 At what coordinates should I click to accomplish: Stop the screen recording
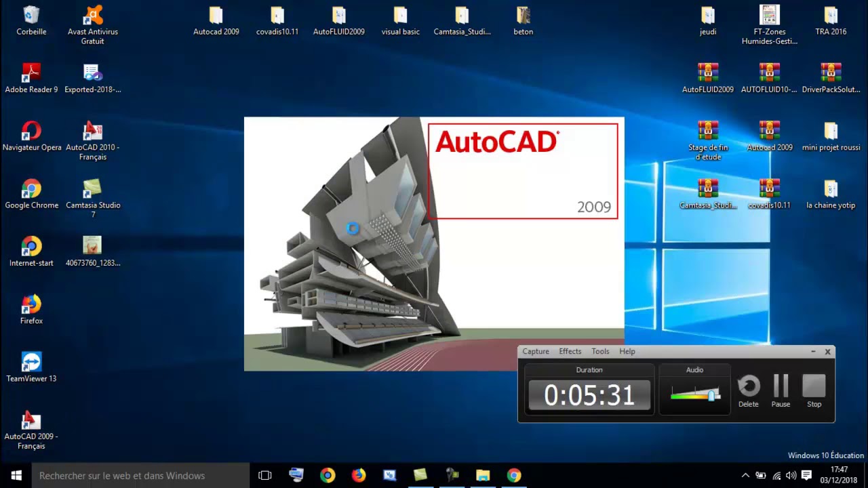click(x=814, y=391)
